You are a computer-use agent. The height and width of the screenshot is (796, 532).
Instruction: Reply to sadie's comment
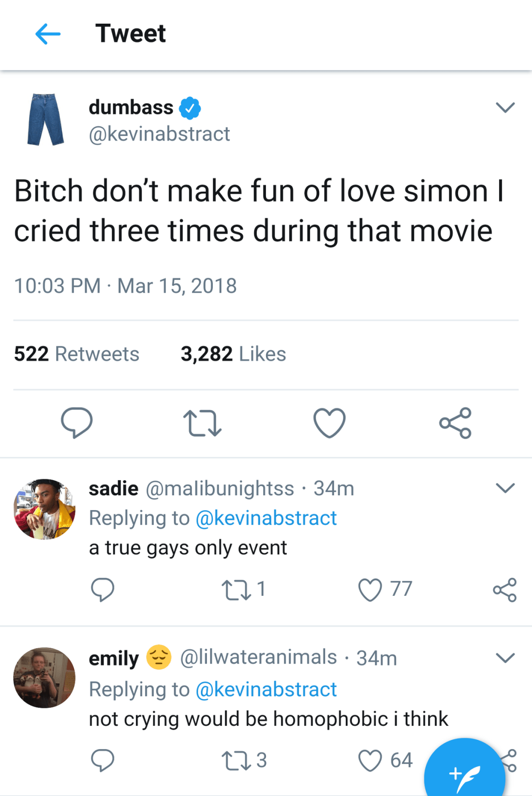(103, 590)
